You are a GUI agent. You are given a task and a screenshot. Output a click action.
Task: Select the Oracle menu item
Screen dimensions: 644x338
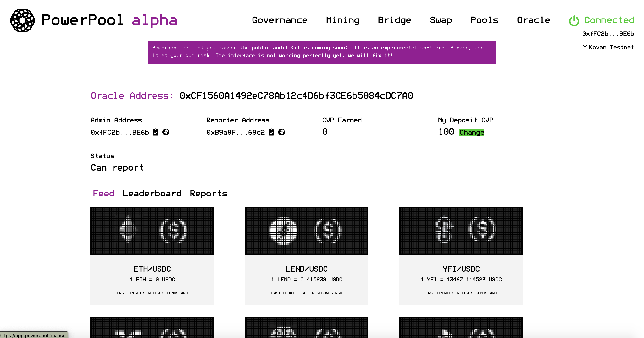click(534, 20)
